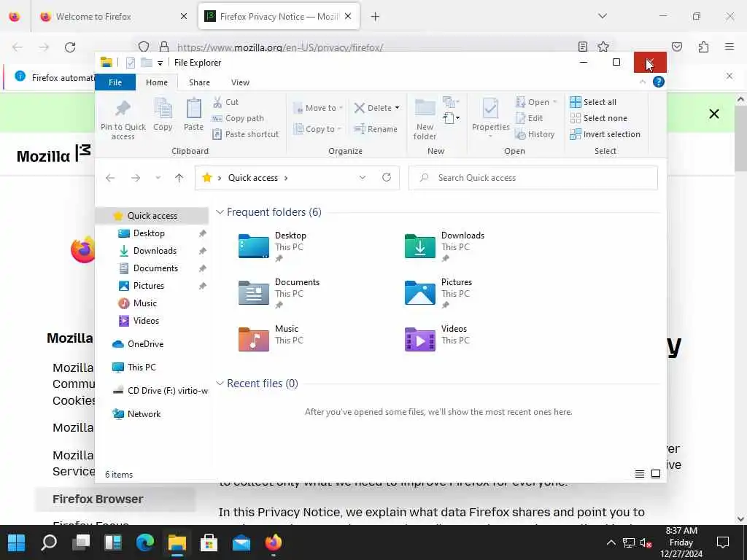Open address bar history dropdown
This screenshot has width=747, height=560.
pos(362,178)
